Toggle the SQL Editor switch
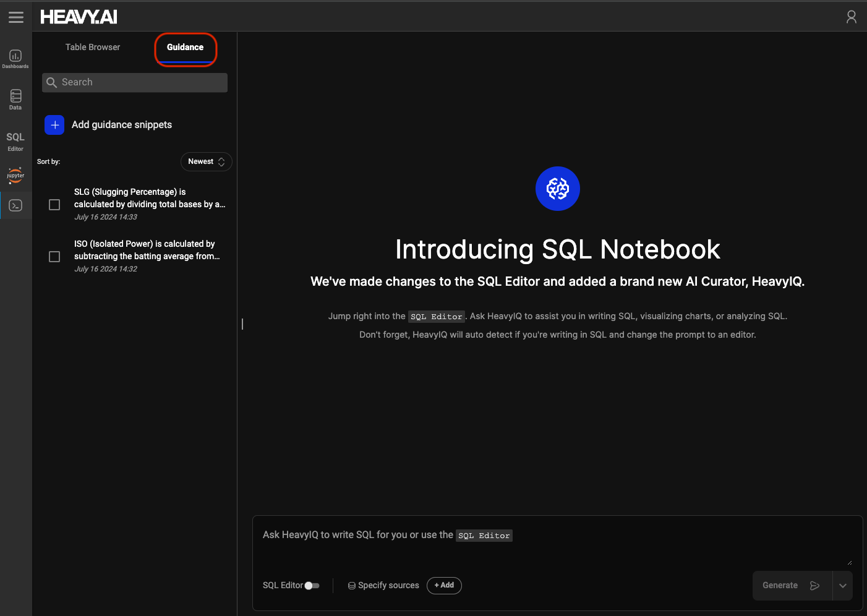The width and height of the screenshot is (867, 616). pos(312,586)
